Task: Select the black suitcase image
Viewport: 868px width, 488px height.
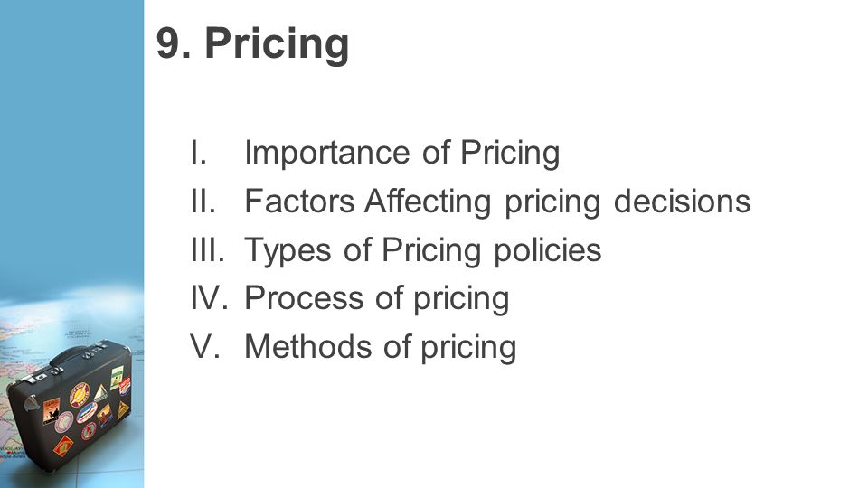Action: tap(71, 405)
